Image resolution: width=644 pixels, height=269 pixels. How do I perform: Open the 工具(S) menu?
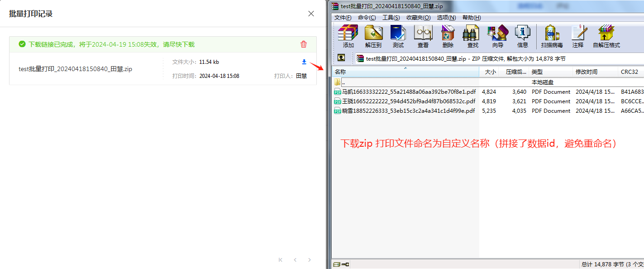coord(391,18)
